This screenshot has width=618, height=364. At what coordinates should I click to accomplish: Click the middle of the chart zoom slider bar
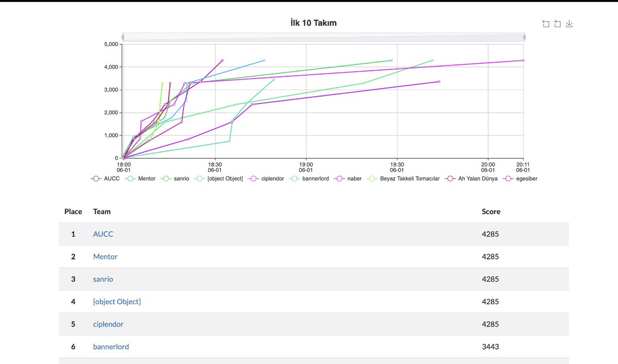coord(323,37)
